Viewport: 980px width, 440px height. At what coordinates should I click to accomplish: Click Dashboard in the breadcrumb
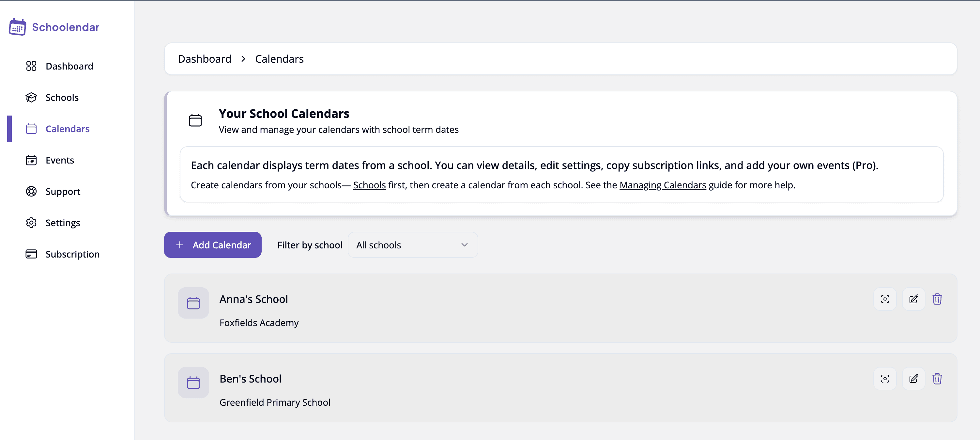click(204, 59)
